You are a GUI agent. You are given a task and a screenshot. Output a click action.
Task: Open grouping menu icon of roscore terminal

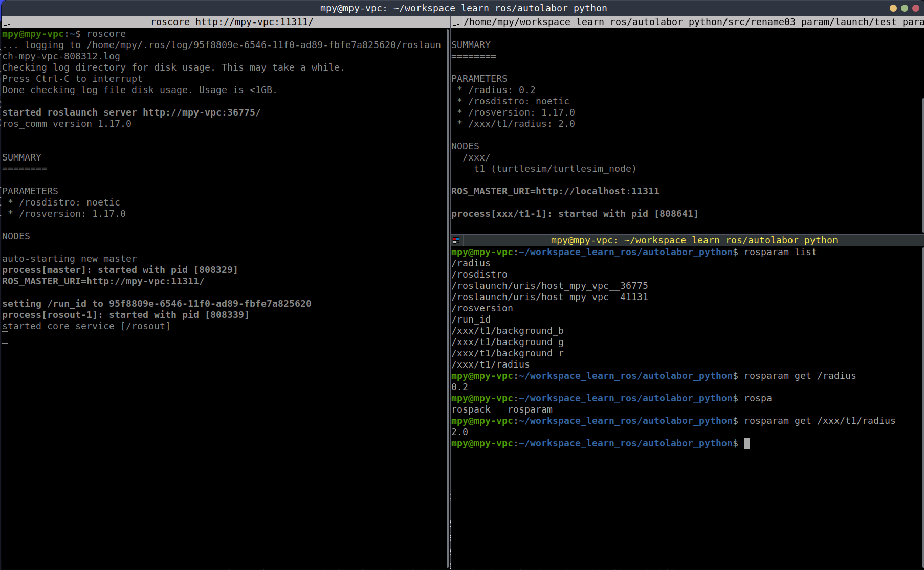click(x=7, y=22)
